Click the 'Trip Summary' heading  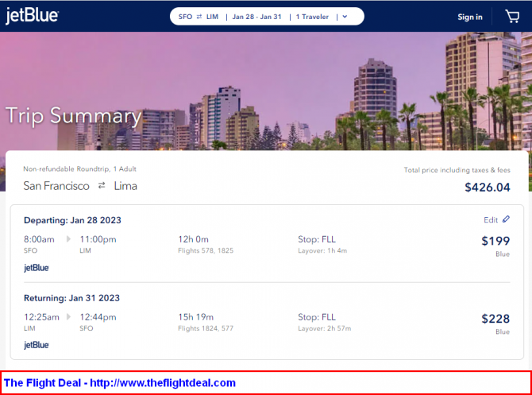(74, 116)
